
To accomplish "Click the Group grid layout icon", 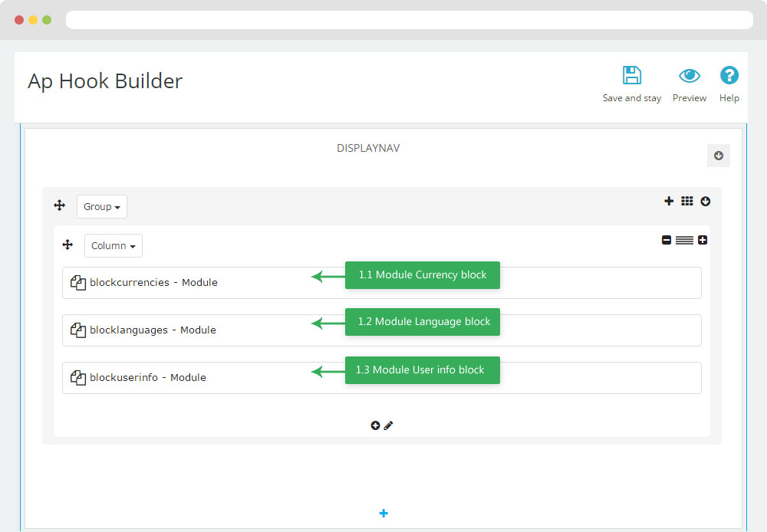I will [x=686, y=201].
